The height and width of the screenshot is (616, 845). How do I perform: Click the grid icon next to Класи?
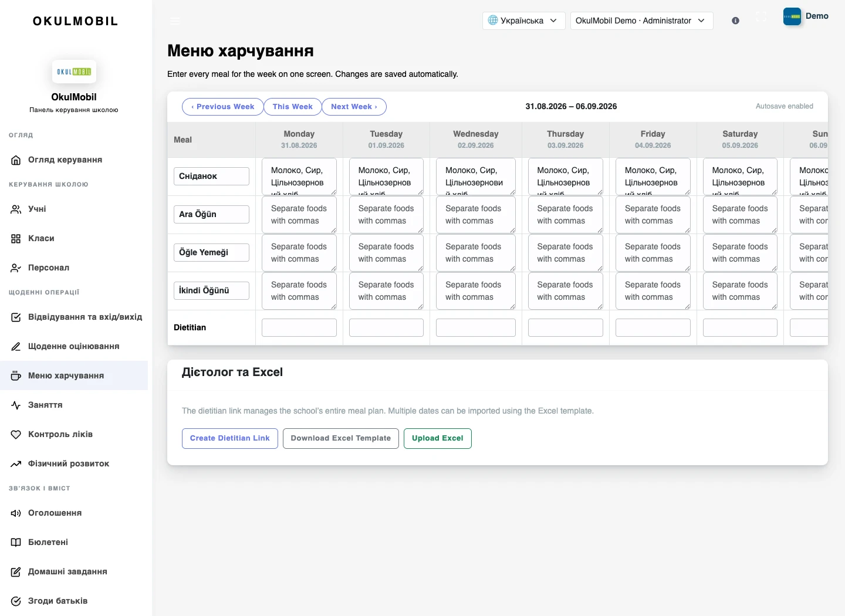[x=16, y=239]
